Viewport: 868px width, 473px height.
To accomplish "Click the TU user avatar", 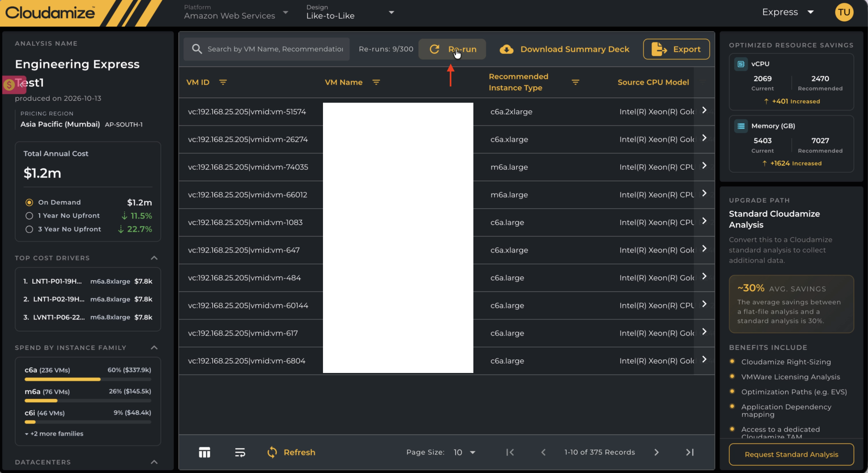I will pyautogui.click(x=844, y=12).
